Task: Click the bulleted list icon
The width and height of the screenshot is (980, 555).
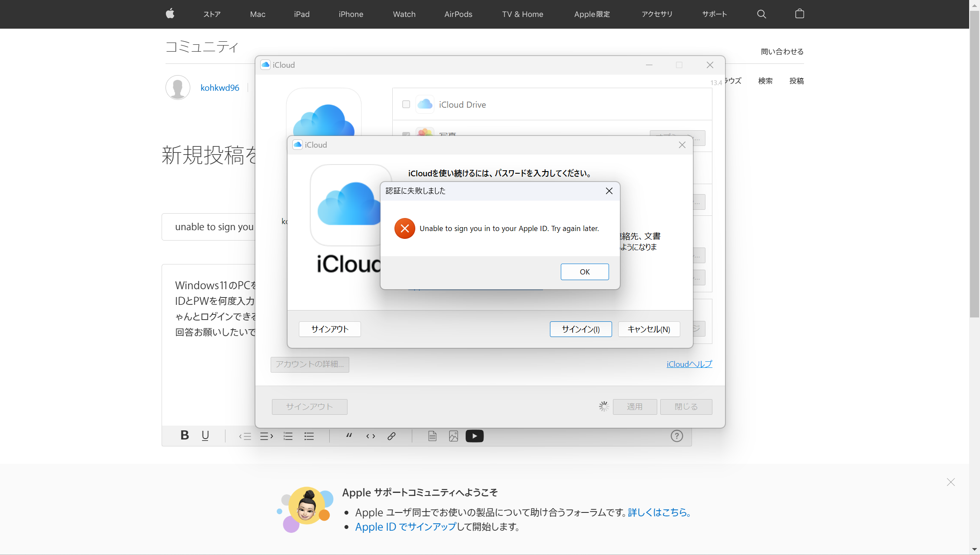Action: pyautogui.click(x=309, y=436)
